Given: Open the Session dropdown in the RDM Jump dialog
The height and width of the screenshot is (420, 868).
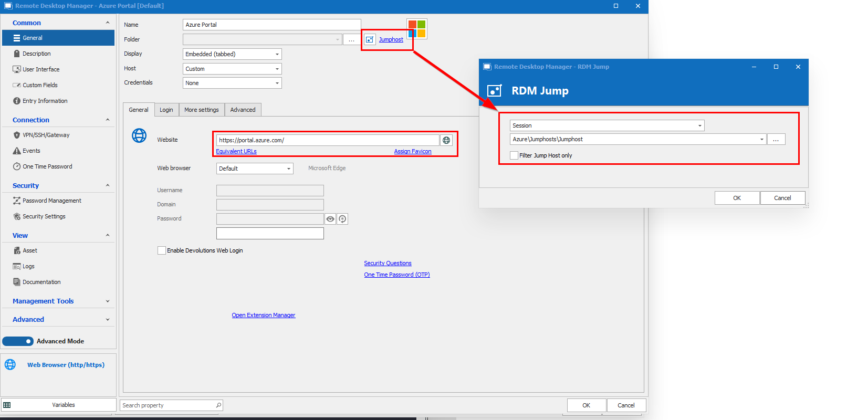Looking at the screenshot, I should coord(607,125).
